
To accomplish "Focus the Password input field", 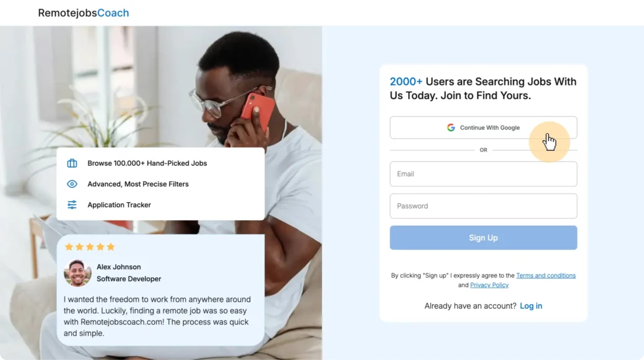I will tap(484, 206).
